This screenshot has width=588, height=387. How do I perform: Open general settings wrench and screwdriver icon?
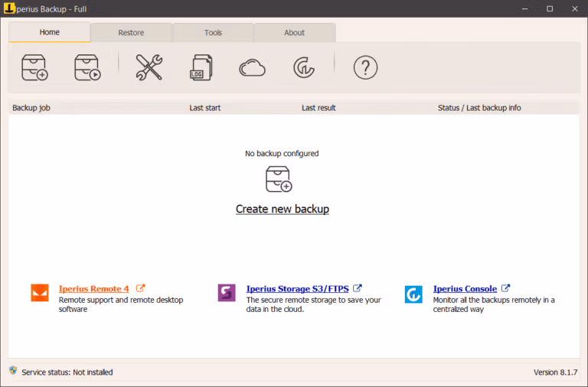[x=149, y=67]
